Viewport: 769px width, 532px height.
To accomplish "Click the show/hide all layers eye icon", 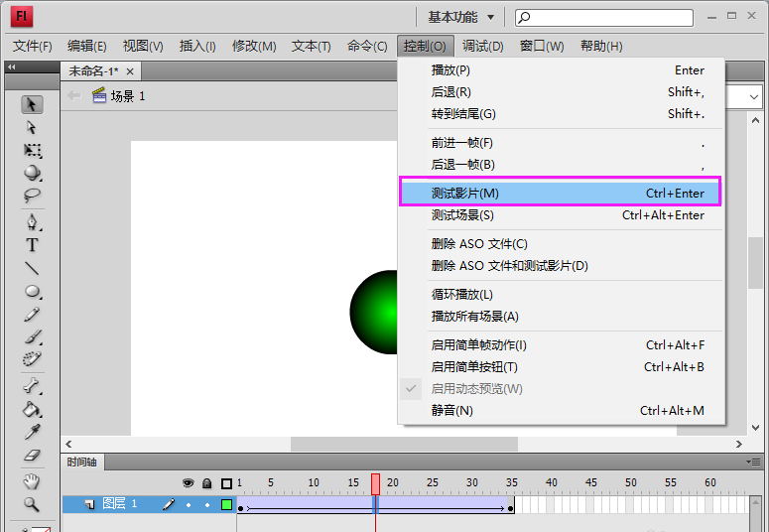I will tap(188, 483).
